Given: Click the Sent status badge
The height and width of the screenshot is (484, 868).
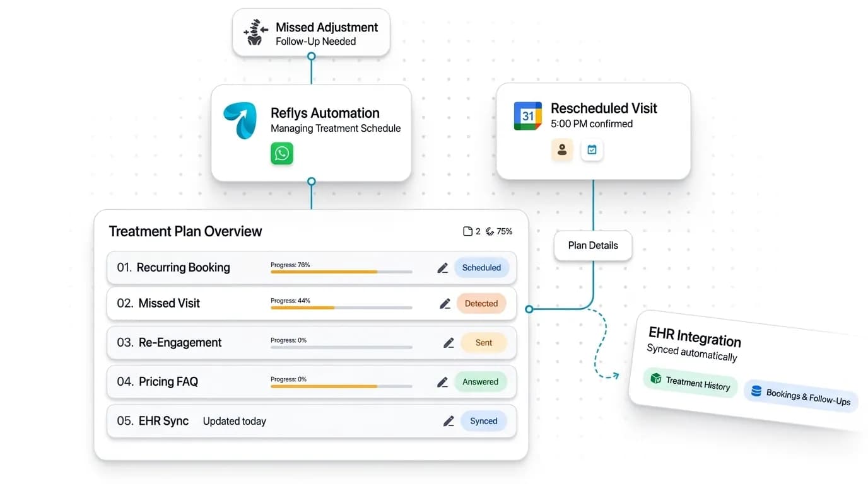Looking at the screenshot, I should click(x=484, y=343).
